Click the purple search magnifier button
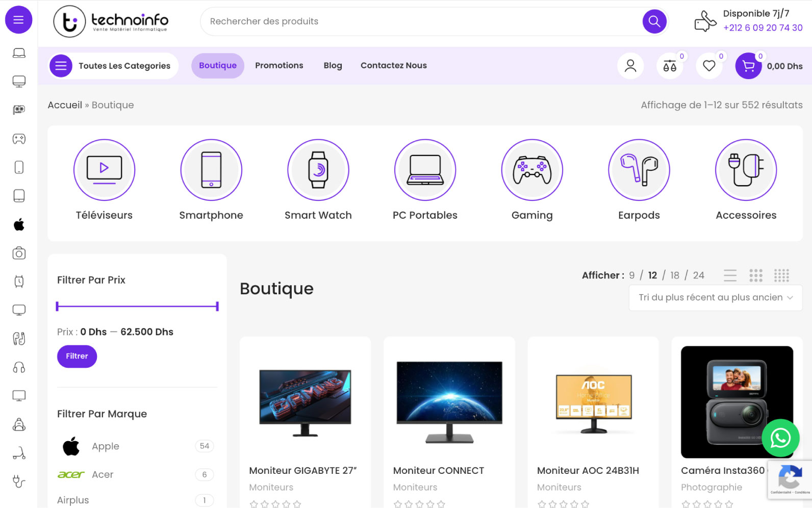 pos(654,21)
